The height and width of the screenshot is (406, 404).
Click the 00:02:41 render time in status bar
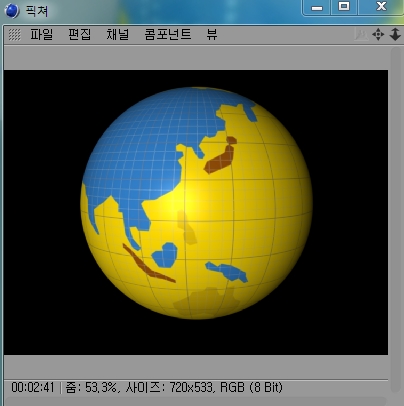33,387
